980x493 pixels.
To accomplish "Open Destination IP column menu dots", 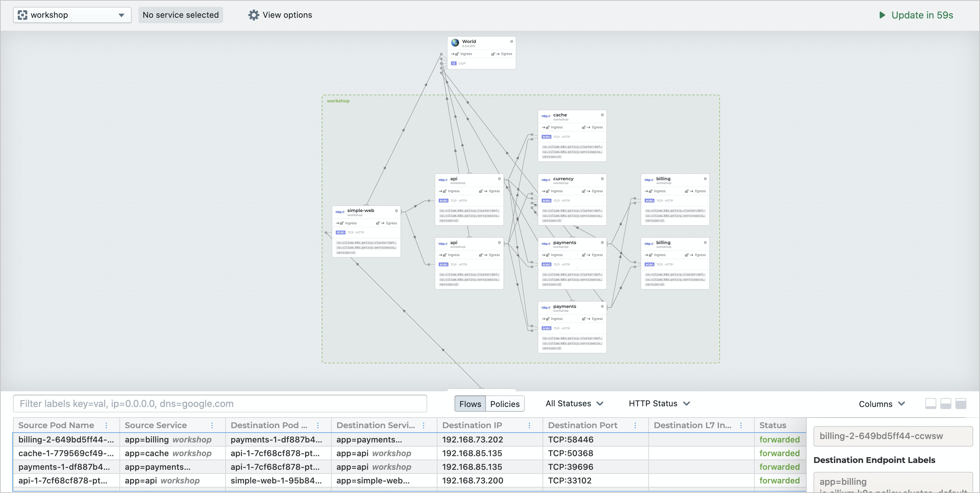I will [529, 425].
